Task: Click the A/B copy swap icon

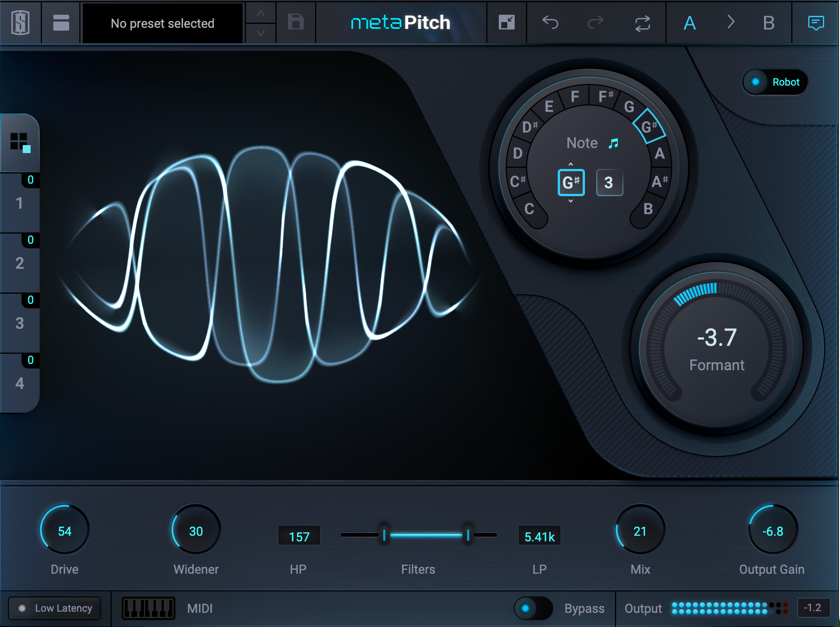Action: tap(642, 23)
